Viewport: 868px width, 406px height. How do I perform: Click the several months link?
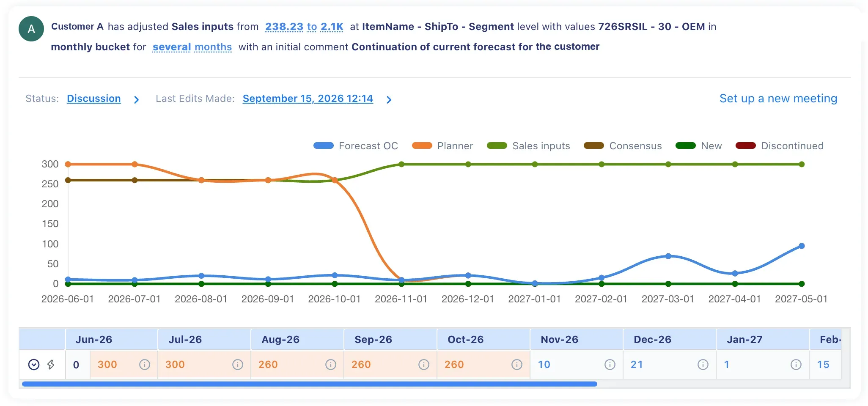[192, 47]
